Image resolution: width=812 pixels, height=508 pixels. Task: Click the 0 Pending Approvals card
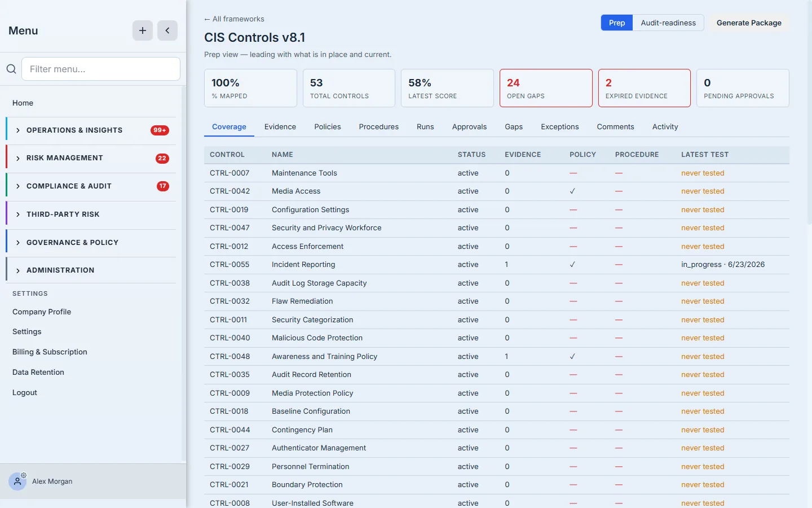[x=743, y=88]
